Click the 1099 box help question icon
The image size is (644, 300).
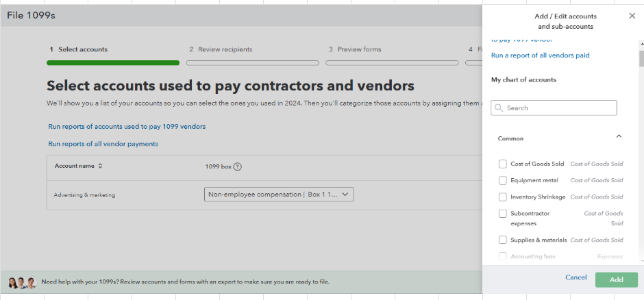(238, 166)
